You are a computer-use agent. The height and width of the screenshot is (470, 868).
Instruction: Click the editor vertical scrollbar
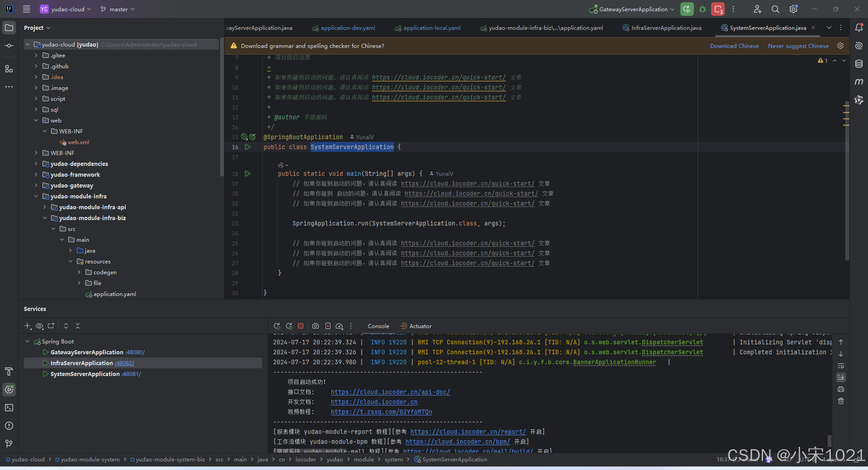click(x=847, y=181)
